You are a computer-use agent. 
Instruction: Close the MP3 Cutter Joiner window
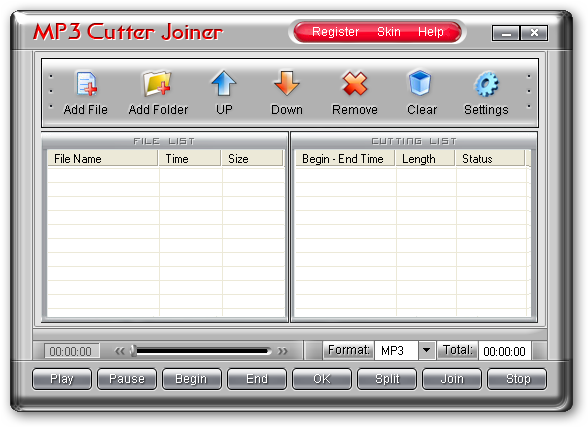[x=534, y=33]
